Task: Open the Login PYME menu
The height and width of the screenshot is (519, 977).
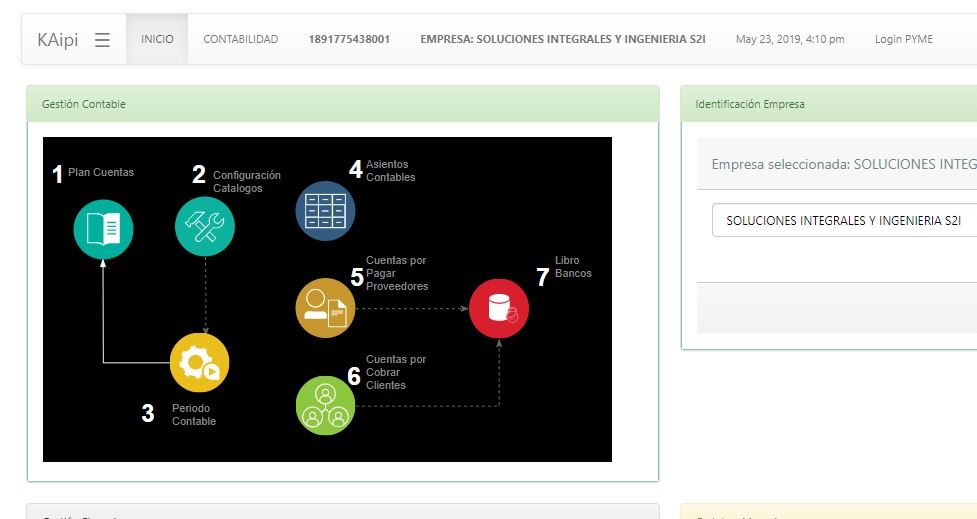Action: coord(903,39)
